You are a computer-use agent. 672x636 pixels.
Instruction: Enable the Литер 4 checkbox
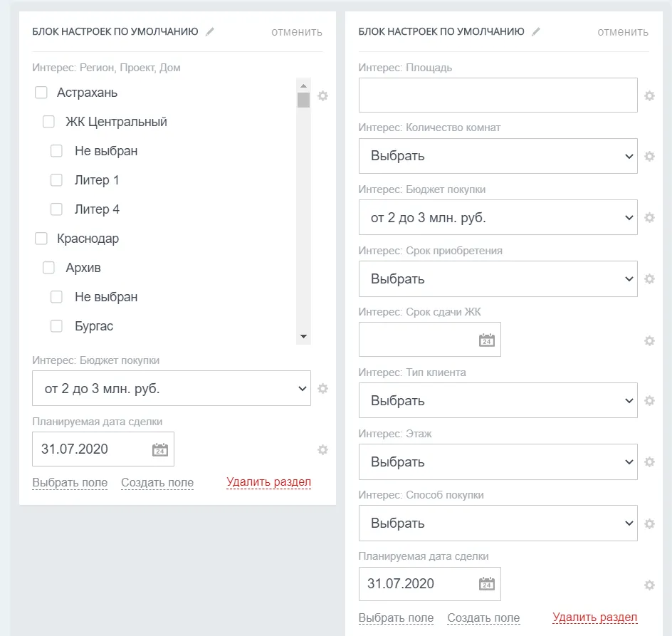[57, 209]
